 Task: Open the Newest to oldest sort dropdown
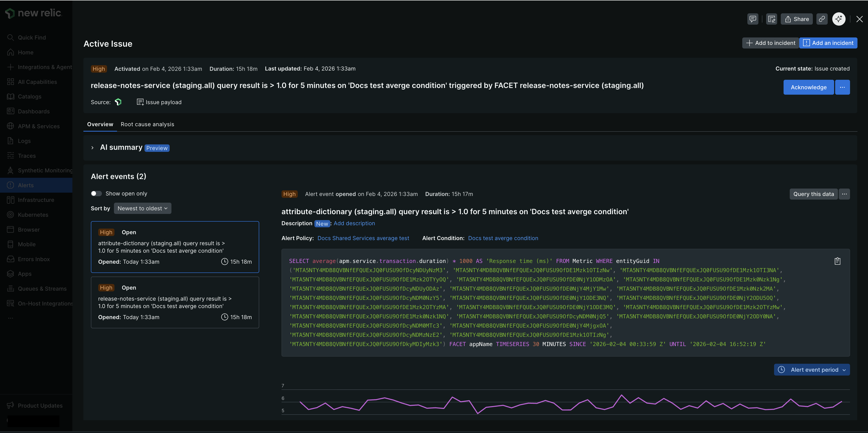[x=142, y=208]
